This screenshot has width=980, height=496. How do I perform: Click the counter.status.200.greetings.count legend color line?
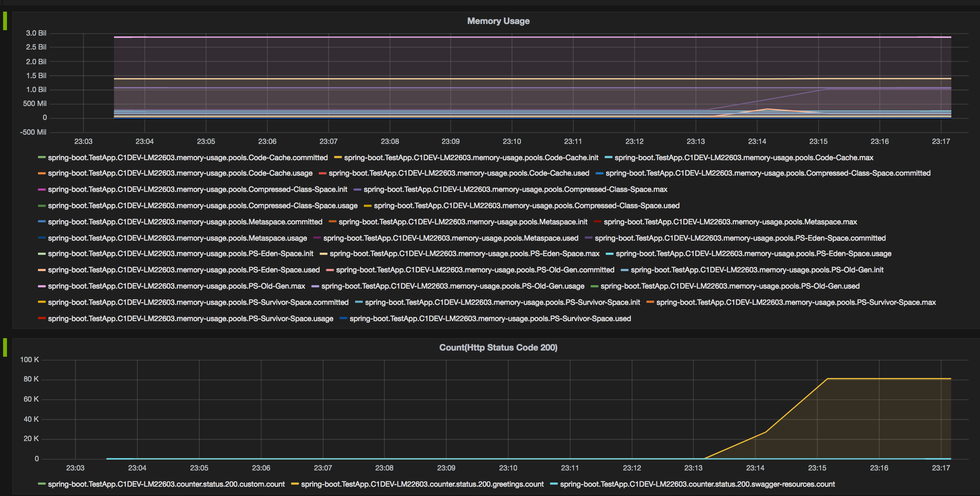[295, 484]
